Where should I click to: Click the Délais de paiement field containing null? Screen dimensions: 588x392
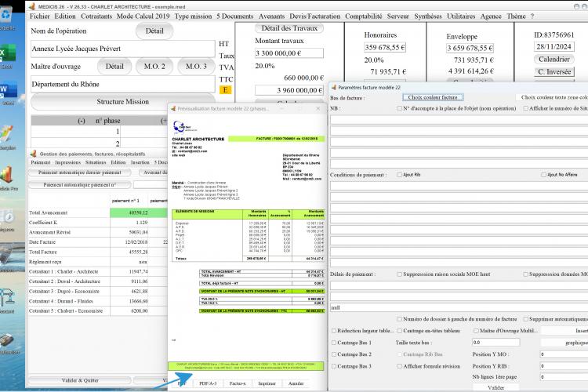point(459,307)
